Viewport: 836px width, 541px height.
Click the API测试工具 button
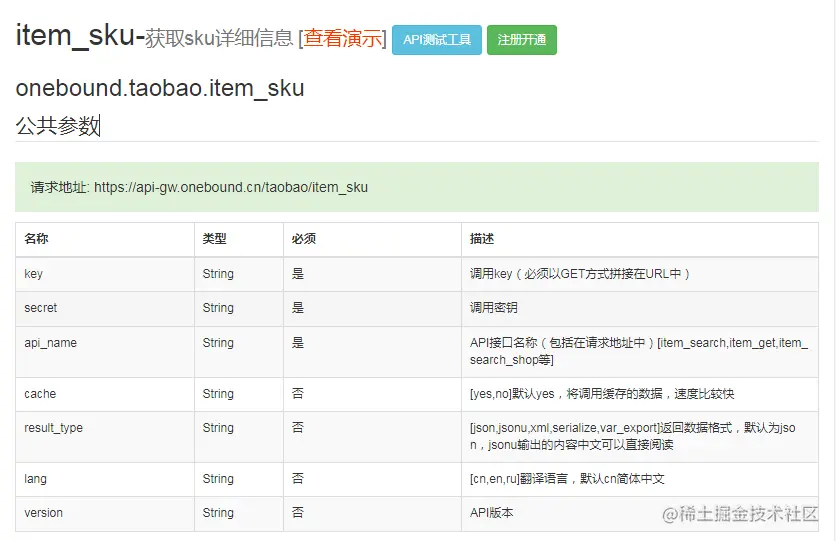[437, 40]
